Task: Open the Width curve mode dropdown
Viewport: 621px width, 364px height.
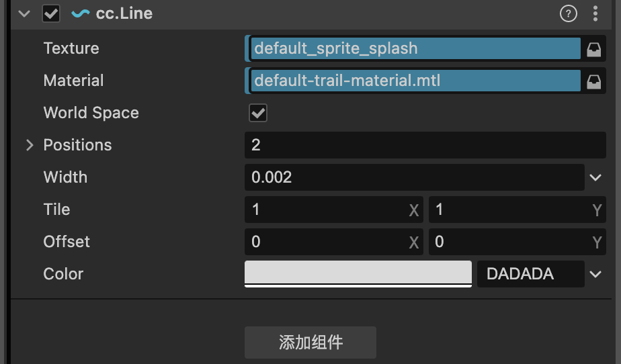Action: pyautogui.click(x=595, y=177)
